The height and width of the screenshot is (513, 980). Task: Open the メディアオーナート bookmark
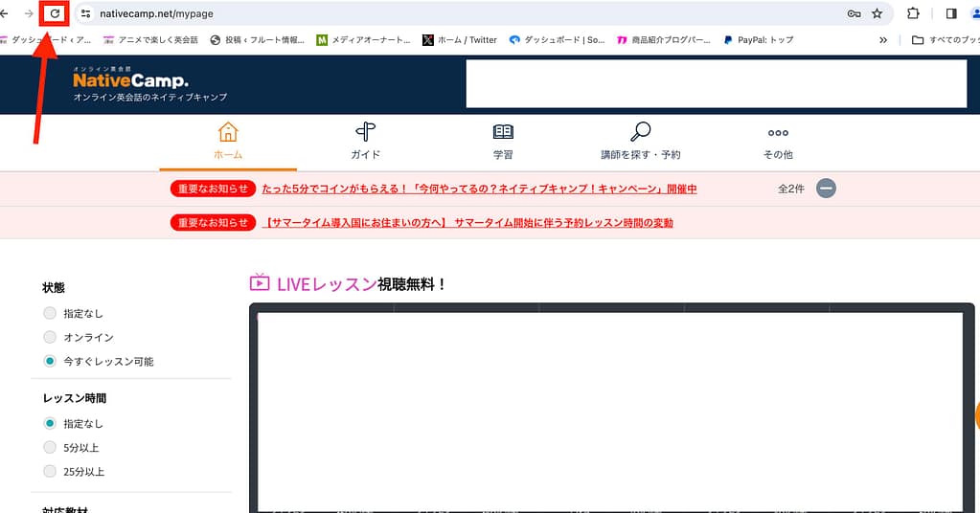click(x=363, y=40)
